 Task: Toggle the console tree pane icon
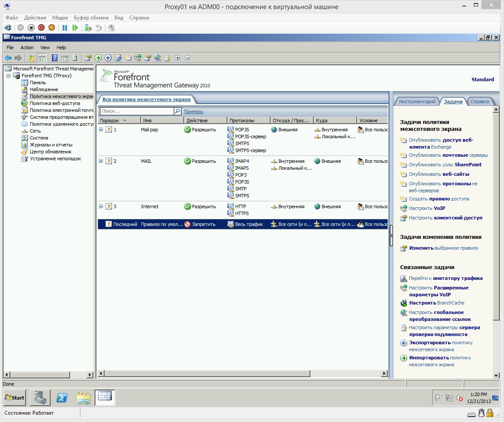point(41,58)
